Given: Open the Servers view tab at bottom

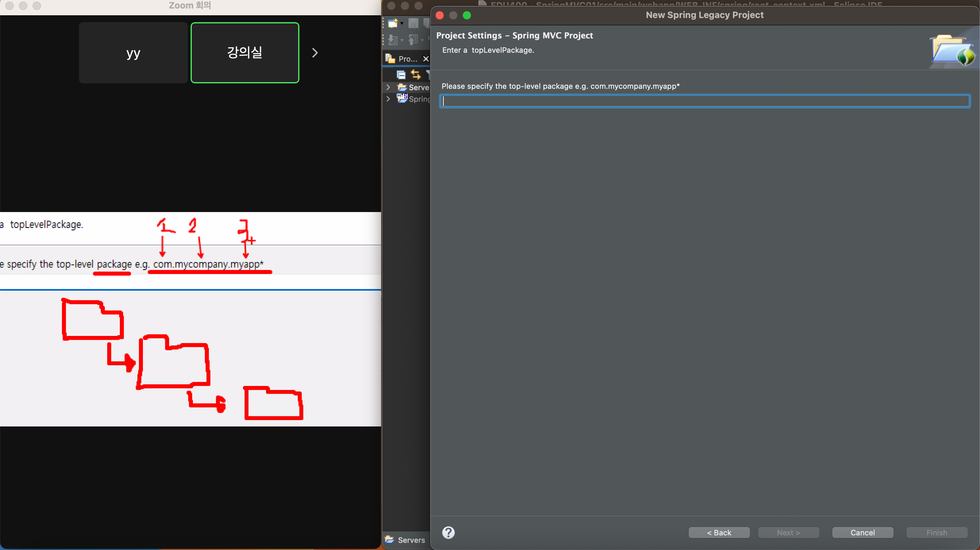Looking at the screenshot, I should [405, 540].
